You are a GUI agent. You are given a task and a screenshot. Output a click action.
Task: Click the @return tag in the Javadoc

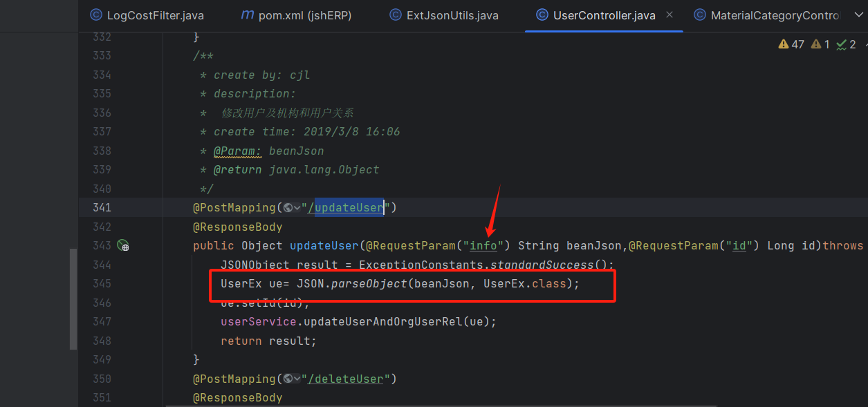(238, 169)
